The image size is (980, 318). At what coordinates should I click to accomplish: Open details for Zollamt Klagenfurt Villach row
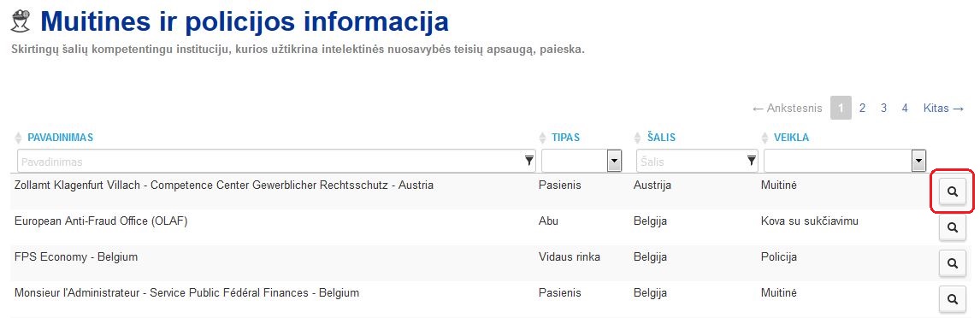(953, 191)
